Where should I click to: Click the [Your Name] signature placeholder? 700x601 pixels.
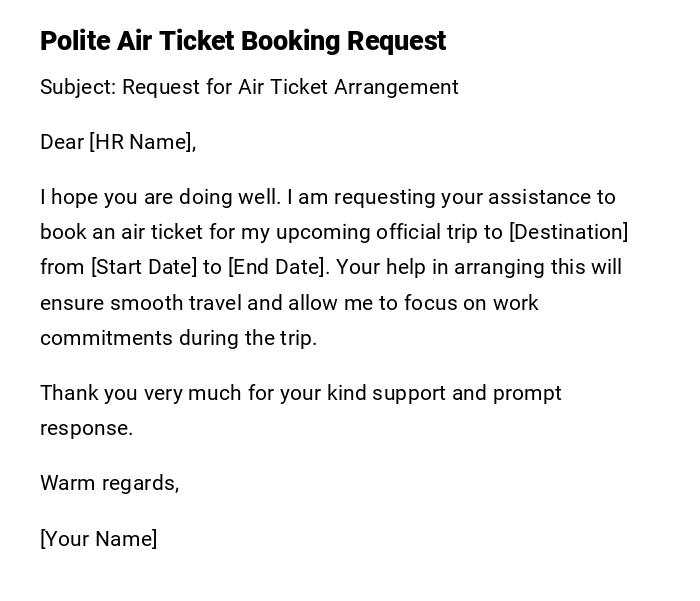(x=98, y=539)
